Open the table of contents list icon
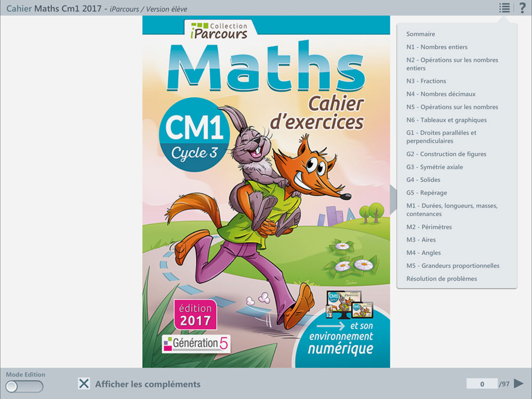The width and height of the screenshot is (532, 399). click(504, 8)
